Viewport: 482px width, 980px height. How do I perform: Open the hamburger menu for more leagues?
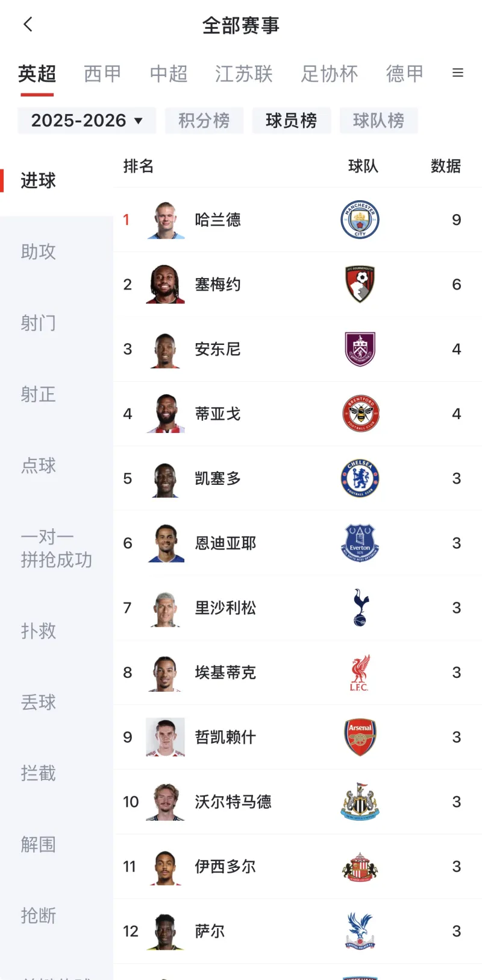click(458, 73)
